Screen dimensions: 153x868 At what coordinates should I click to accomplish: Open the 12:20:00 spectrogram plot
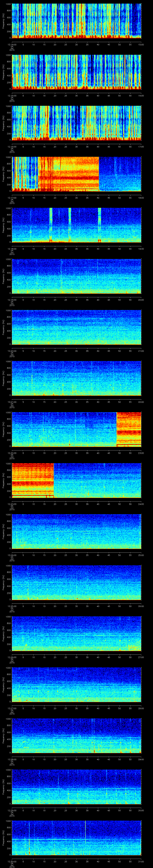click(x=77, y=327)
